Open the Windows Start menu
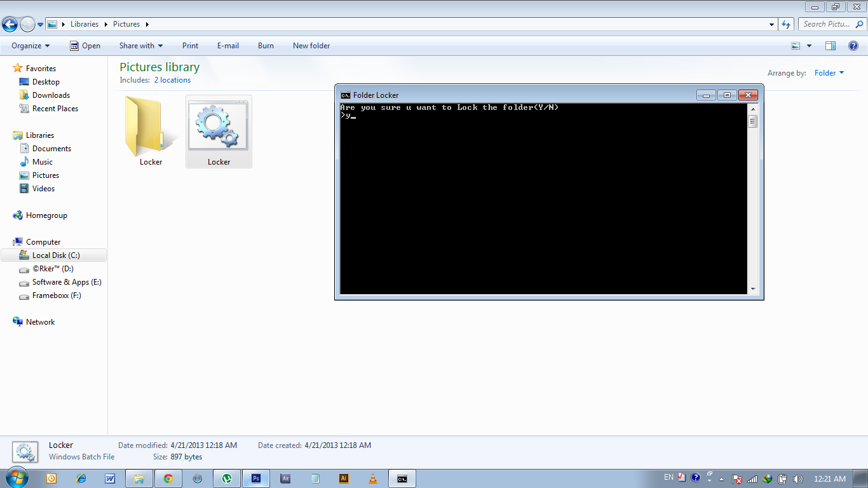 (x=17, y=478)
